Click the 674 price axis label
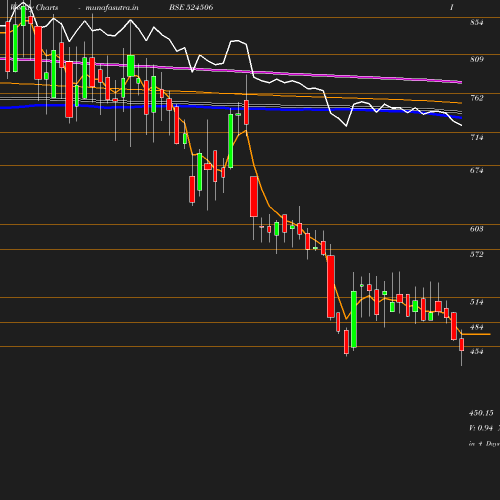This screenshot has height=500, width=500. coord(476,170)
